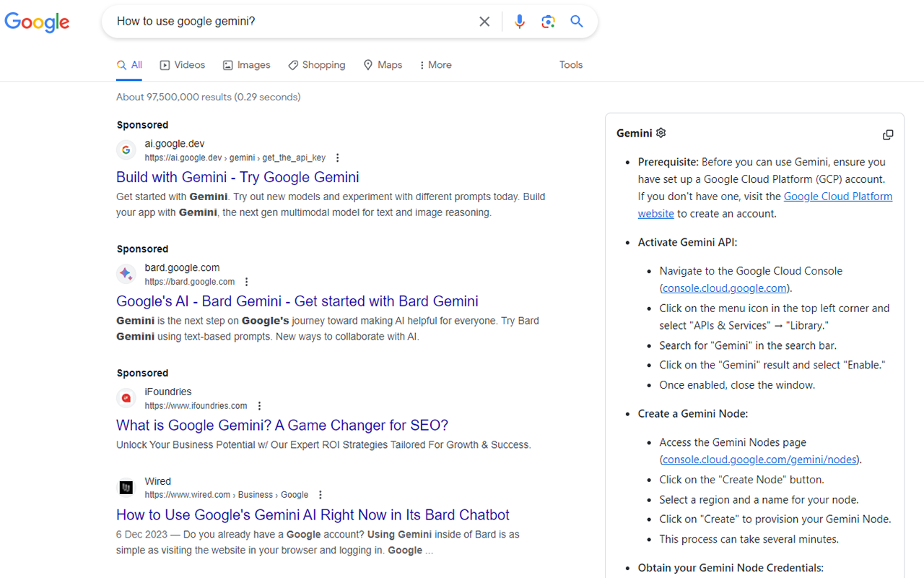Open the Build with Gemini result

(x=237, y=177)
